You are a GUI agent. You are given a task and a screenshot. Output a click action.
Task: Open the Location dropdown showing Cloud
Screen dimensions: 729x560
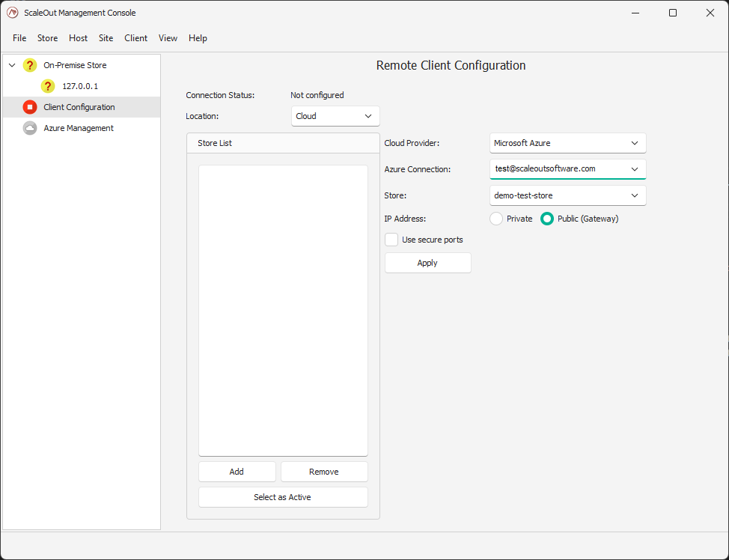(x=335, y=116)
